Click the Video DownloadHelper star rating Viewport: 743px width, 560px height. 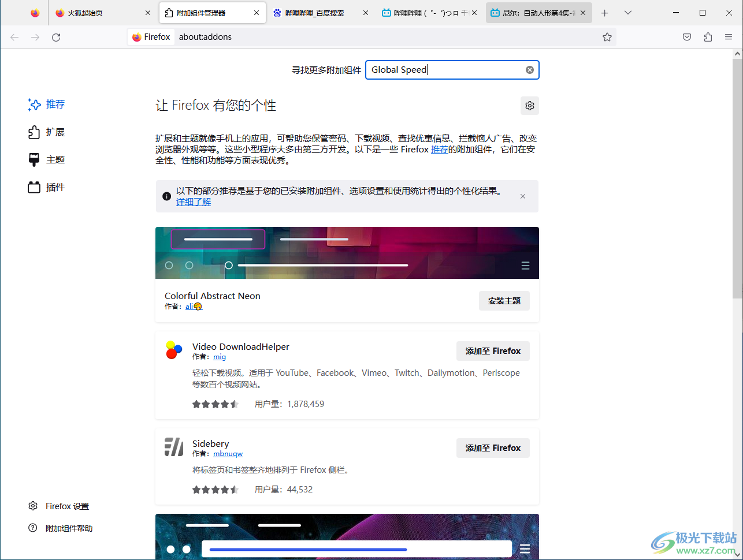coord(216,404)
